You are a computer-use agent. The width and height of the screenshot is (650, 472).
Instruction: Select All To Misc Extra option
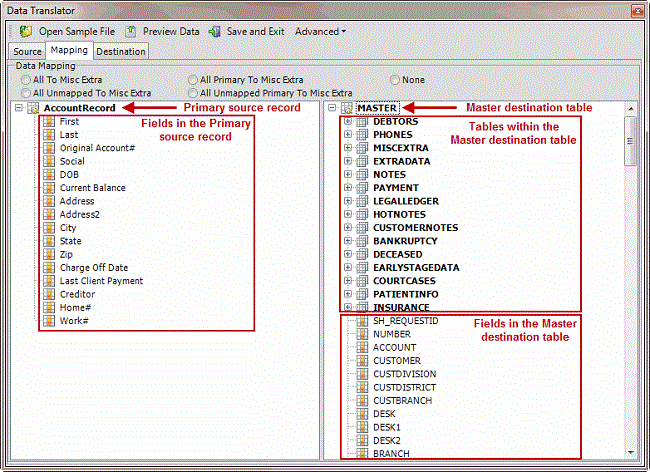click(x=26, y=79)
